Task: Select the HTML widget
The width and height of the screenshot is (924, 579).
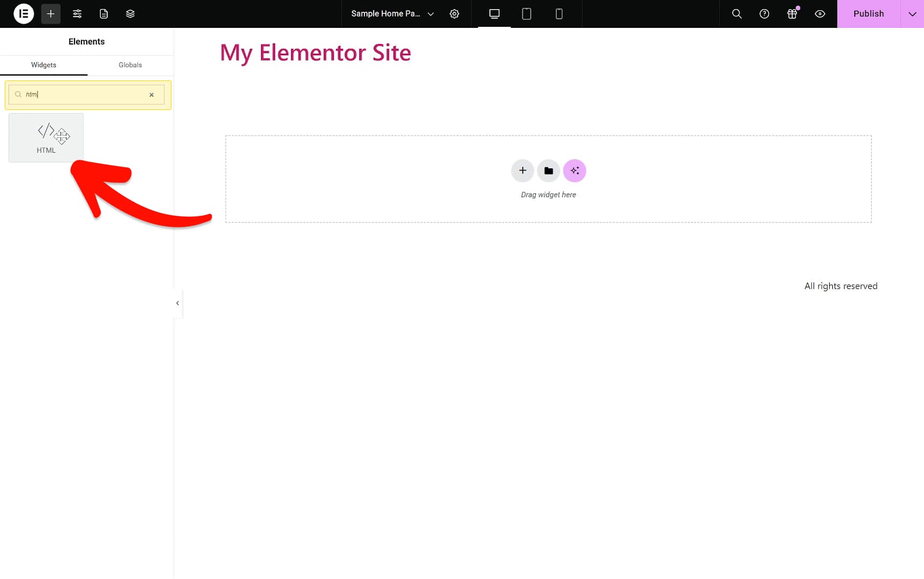Action: click(46, 137)
